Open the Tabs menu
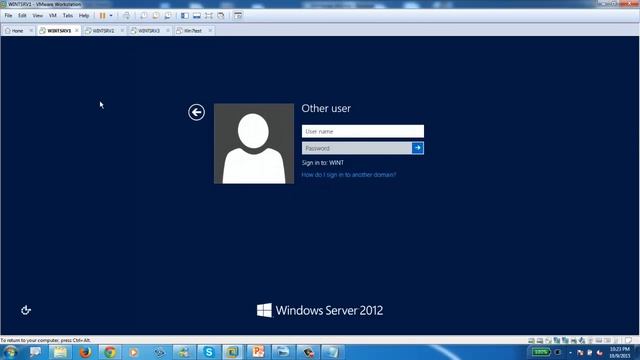 (68, 16)
